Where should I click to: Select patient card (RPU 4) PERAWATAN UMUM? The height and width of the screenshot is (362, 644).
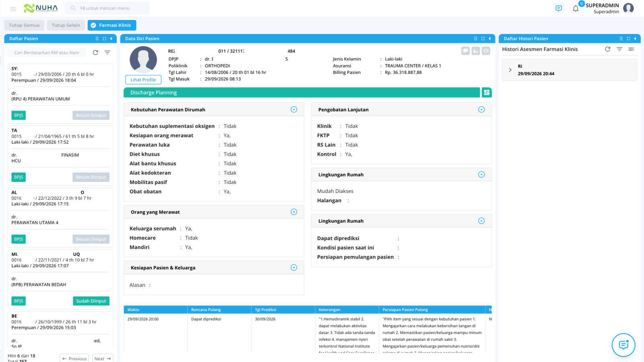[60, 93]
